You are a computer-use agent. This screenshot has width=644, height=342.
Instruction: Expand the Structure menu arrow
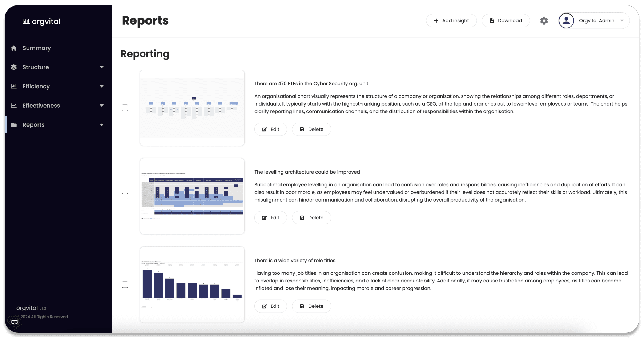(101, 67)
